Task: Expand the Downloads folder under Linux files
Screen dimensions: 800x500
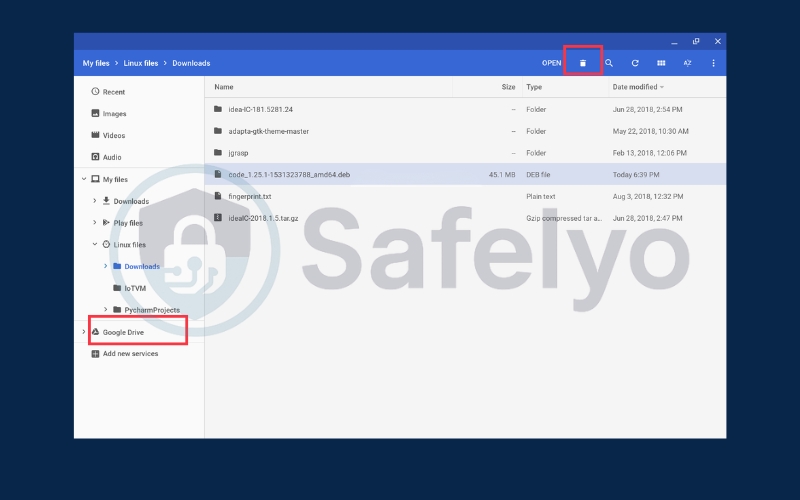Action: pos(106,266)
